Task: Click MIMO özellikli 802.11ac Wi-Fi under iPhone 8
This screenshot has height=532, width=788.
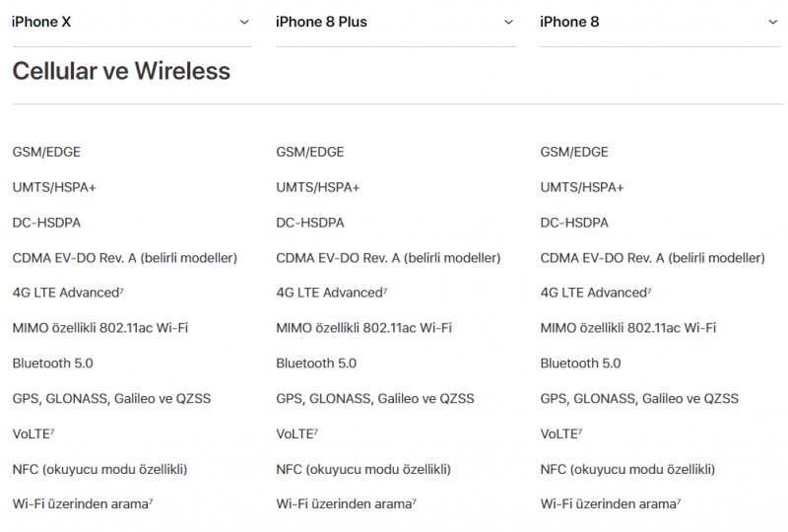Action: [627, 328]
